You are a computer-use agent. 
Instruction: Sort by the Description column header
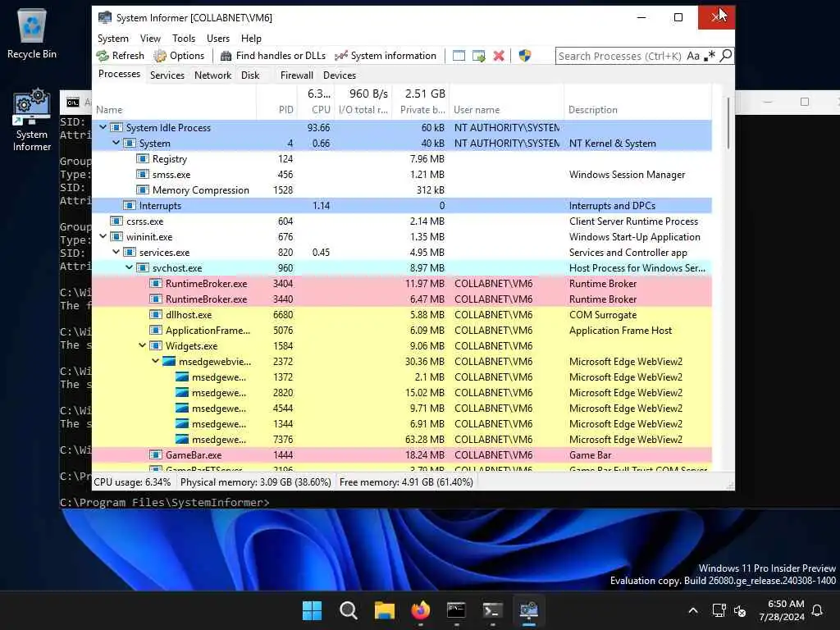tap(638, 102)
